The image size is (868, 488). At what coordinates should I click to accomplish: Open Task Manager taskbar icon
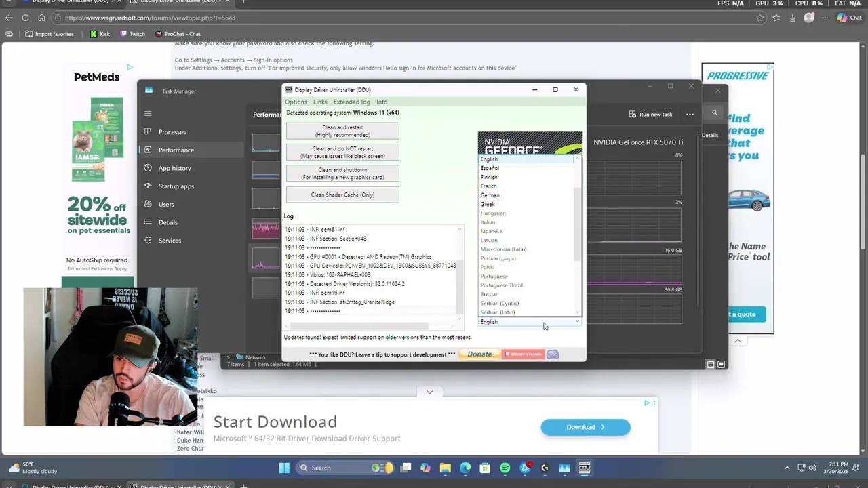[x=564, y=468]
